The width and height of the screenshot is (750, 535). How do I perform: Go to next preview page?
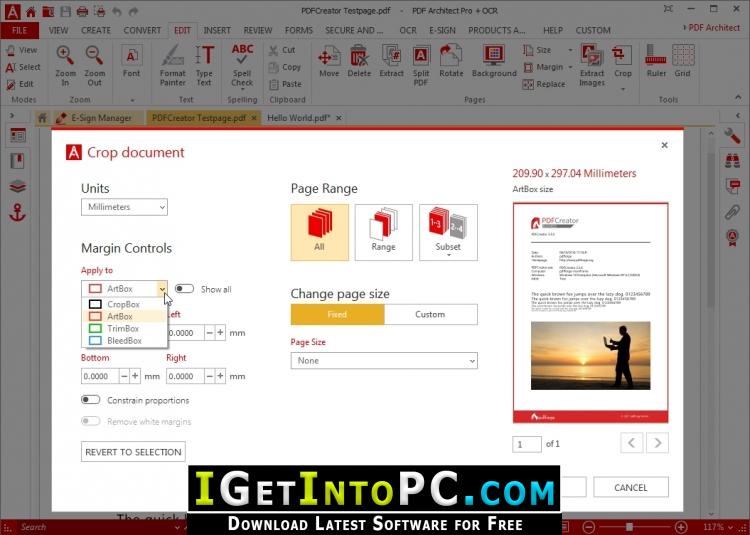[658, 443]
